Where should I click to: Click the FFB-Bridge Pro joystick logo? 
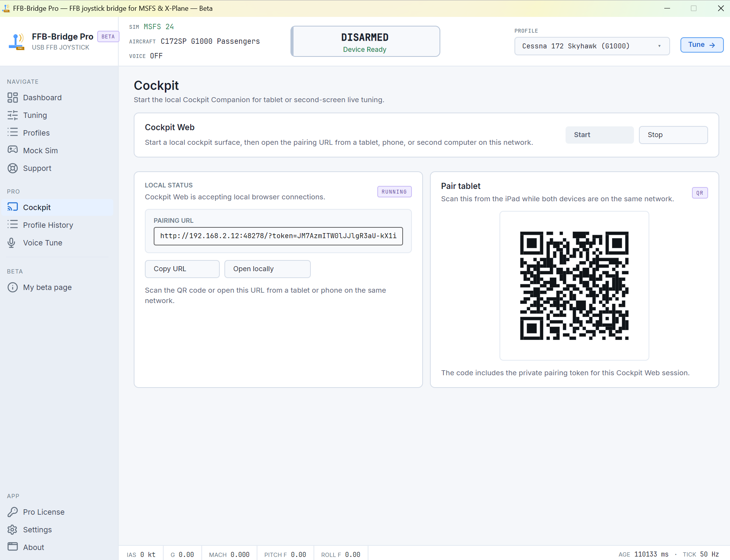[x=17, y=41]
